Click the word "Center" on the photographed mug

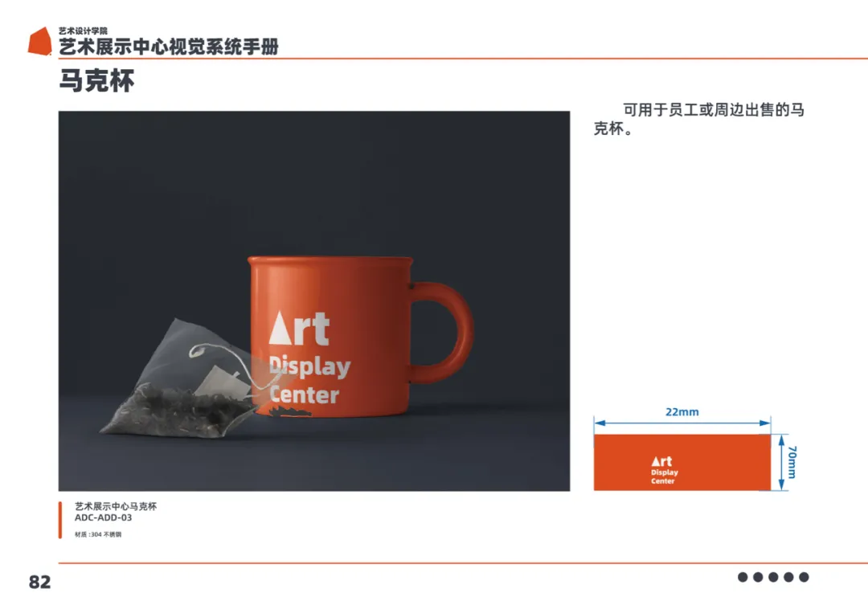click(304, 395)
